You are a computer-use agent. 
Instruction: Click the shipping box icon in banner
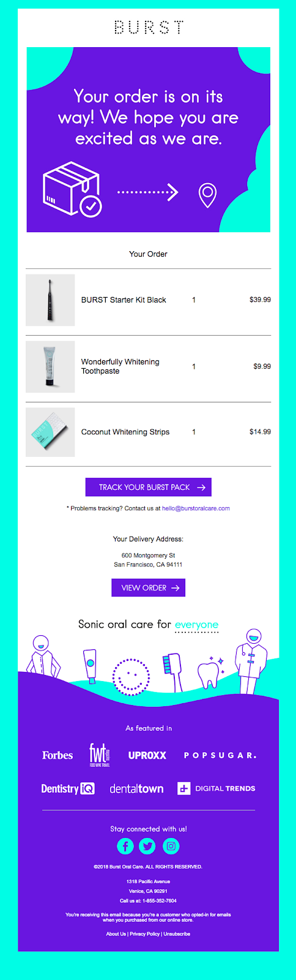tap(72, 189)
